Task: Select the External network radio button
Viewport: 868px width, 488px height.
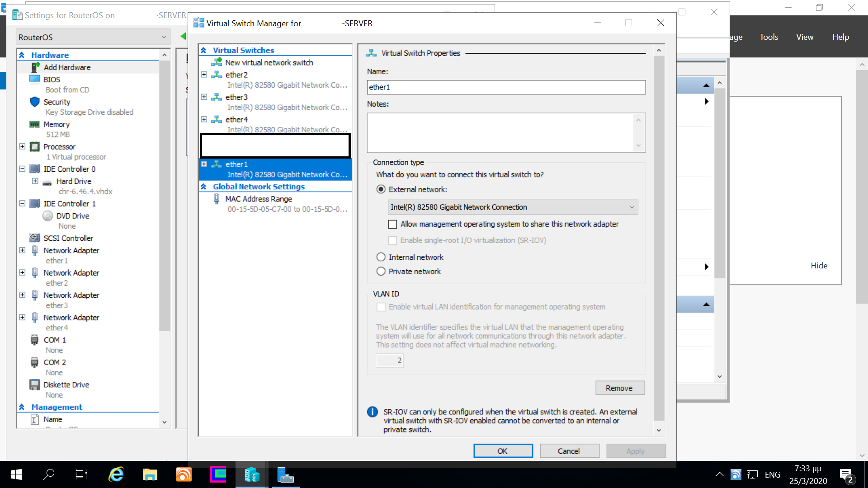Action: point(381,189)
